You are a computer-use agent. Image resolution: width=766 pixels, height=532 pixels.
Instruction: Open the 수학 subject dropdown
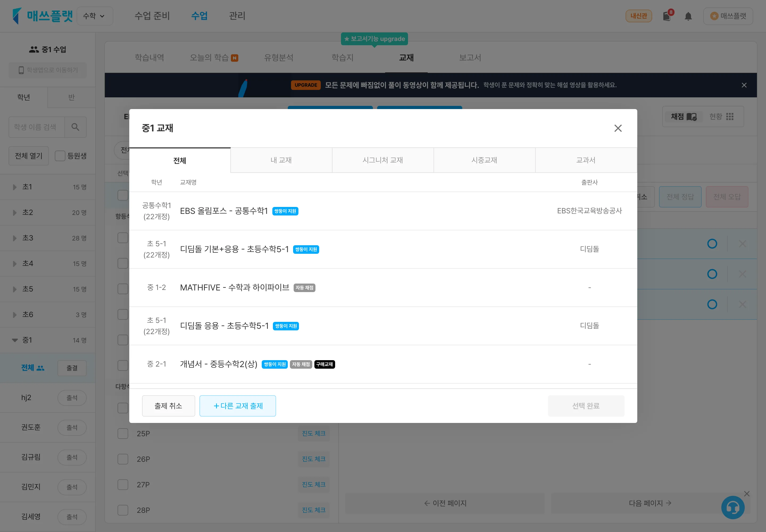pyautogui.click(x=95, y=16)
